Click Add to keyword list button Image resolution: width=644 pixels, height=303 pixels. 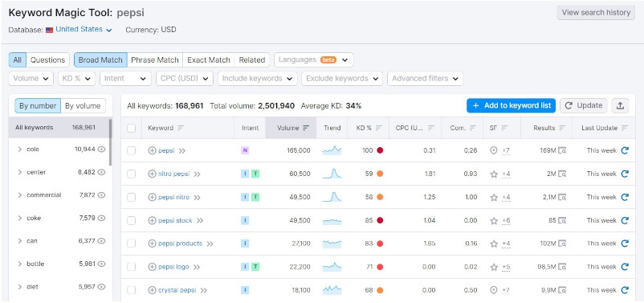511,105
